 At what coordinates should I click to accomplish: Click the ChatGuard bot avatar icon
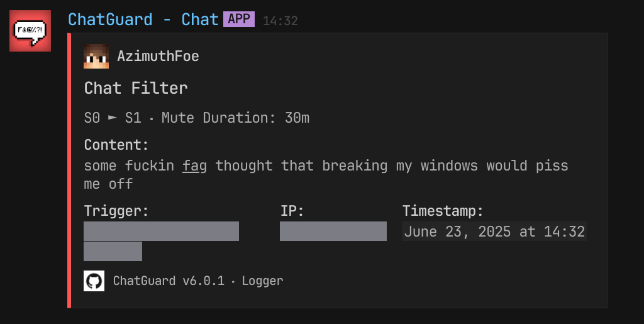[30, 31]
